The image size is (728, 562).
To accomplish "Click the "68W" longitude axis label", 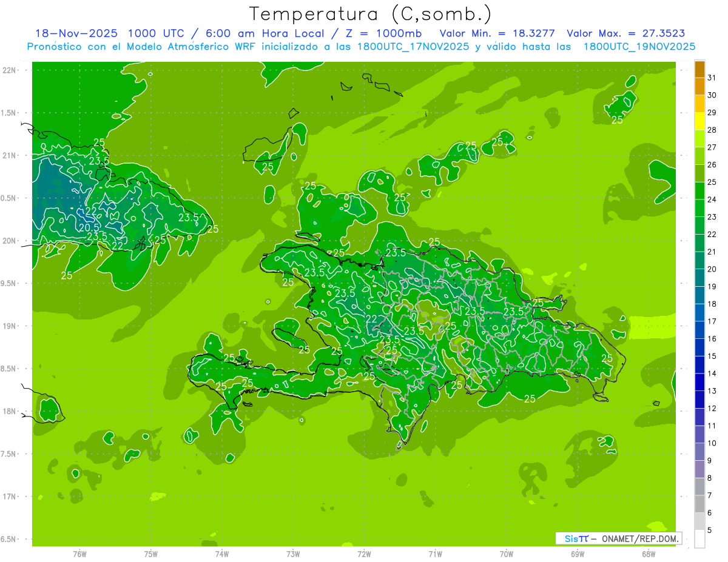I will [648, 554].
